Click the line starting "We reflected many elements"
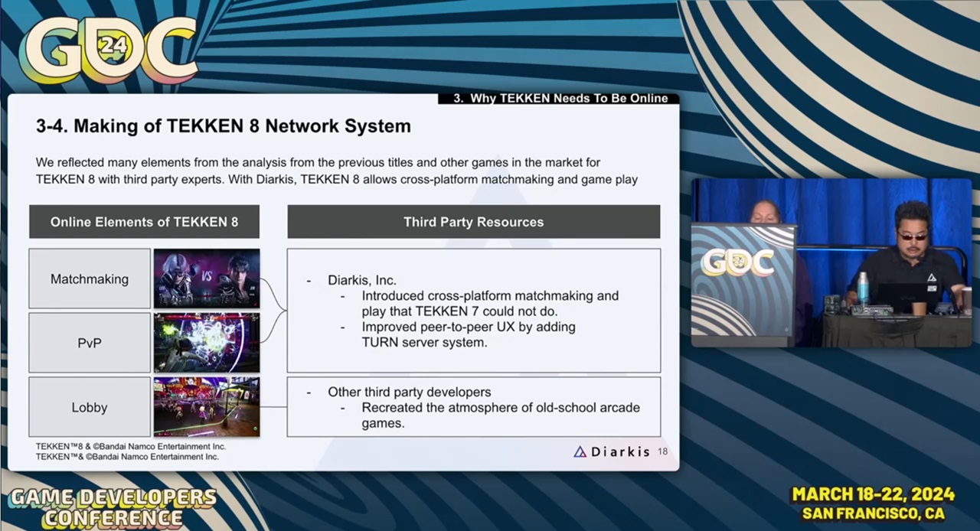The height and width of the screenshot is (531, 980). pos(318,162)
